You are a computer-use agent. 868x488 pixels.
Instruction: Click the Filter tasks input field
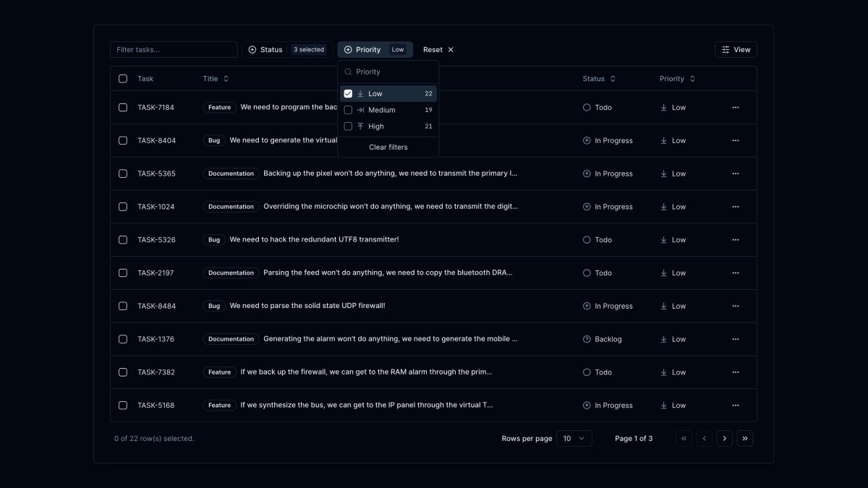click(x=174, y=50)
